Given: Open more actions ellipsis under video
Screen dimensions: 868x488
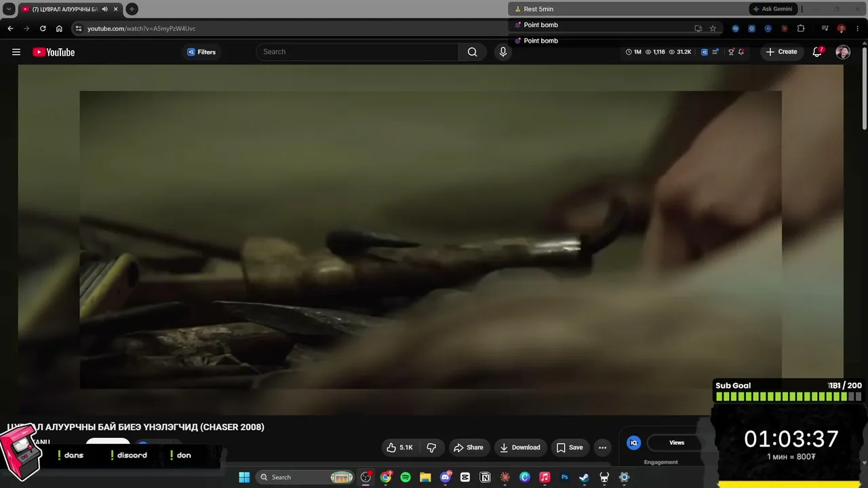Looking at the screenshot, I should 602,447.
